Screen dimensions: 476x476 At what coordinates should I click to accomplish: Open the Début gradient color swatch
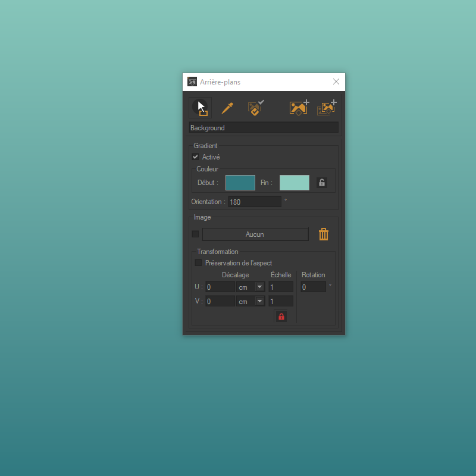pyautogui.click(x=240, y=183)
